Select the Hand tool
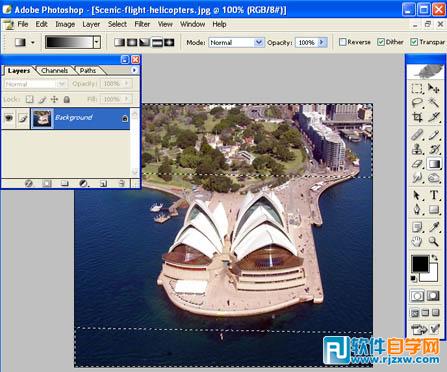Viewport: 447px width, 372px height. point(417,241)
